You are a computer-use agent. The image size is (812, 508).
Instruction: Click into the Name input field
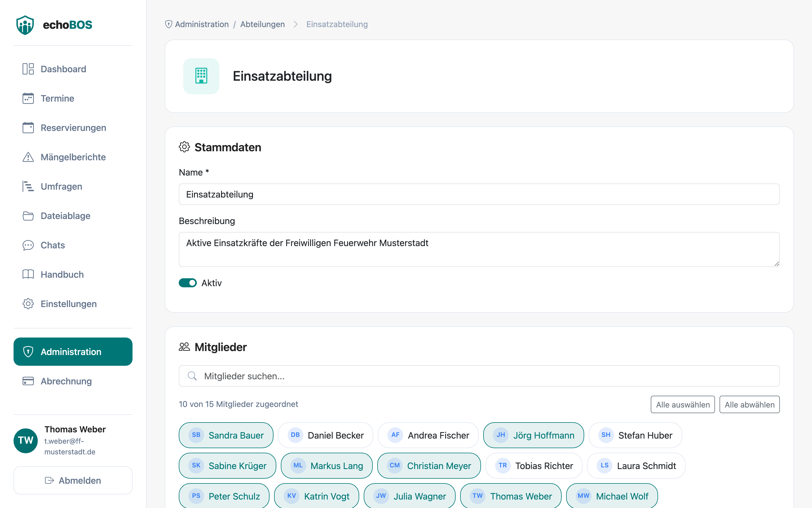click(x=479, y=194)
